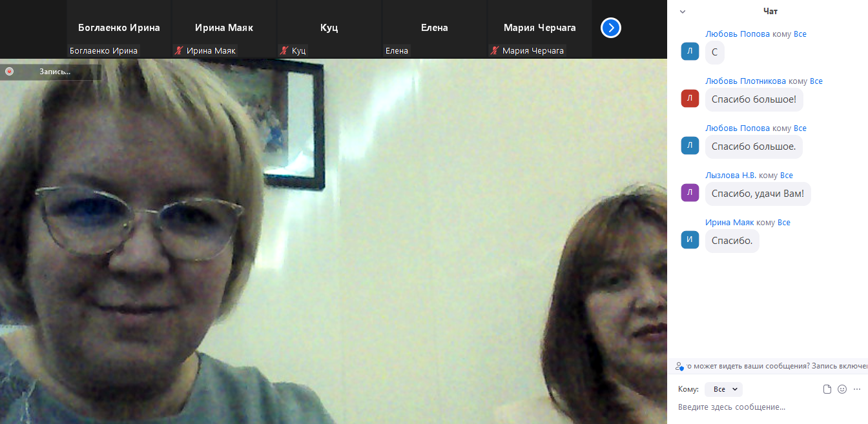
Task: Click the who can see your messages notice
Action: [x=776, y=366]
